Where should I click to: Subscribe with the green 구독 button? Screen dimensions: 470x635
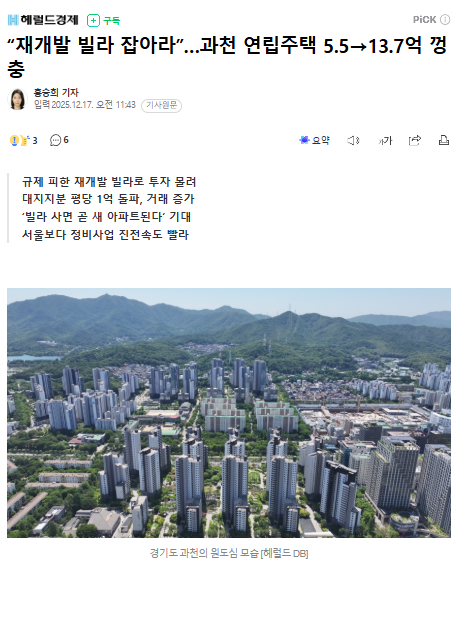104,20
